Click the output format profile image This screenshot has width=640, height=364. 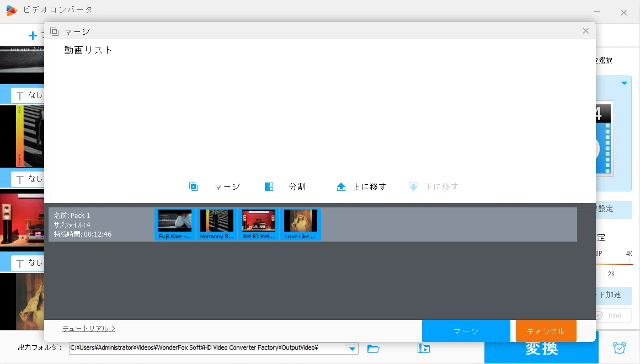(604, 139)
